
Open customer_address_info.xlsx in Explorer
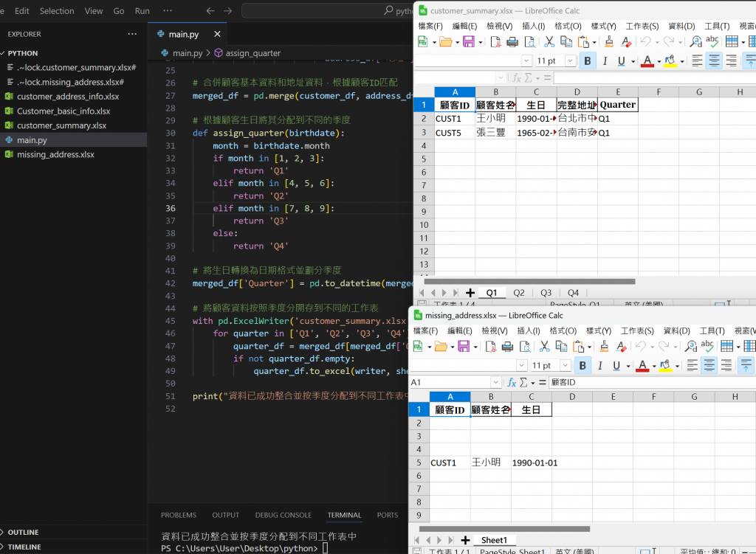click(68, 97)
